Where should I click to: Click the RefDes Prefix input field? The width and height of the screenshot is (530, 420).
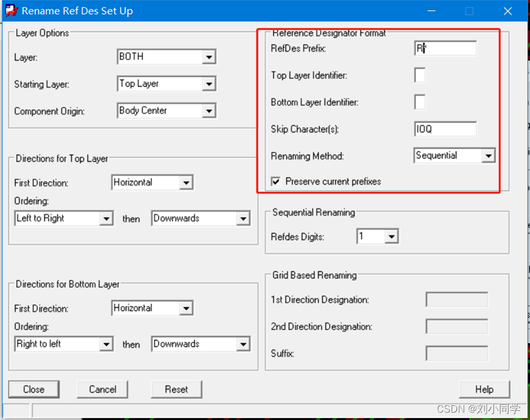[445, 48]
